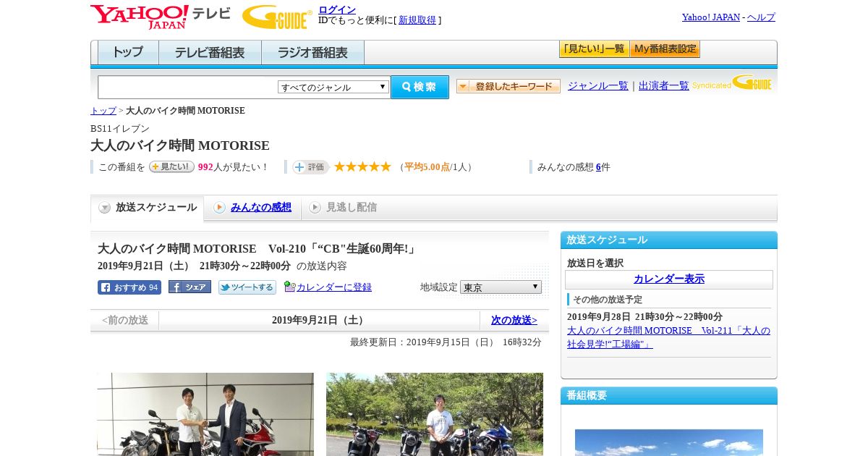Click the Twitter ツイートする button
Screen dimensions: 868x456
pyautogui.click(x=247, y=287)
